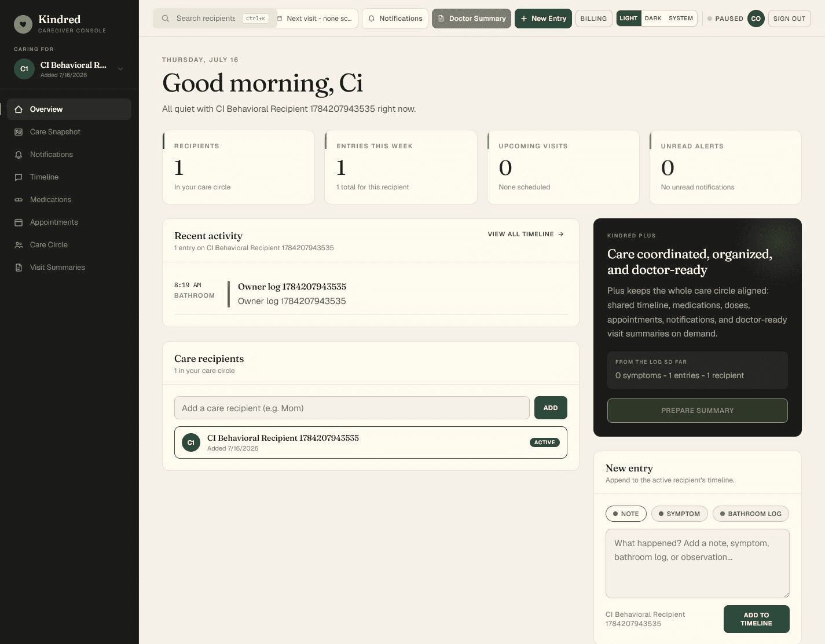Click the new entry text area
Screen dimensions: 825x644
697,563
